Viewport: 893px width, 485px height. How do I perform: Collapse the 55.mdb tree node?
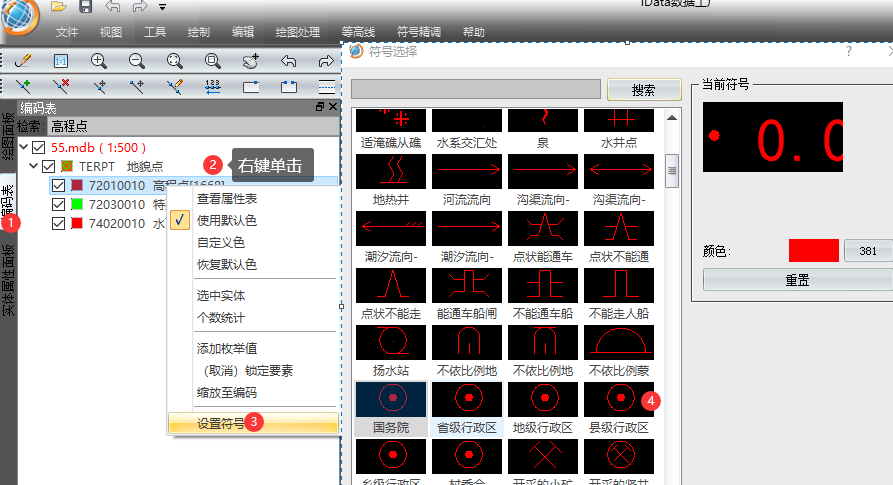click(x=23, y=147)
